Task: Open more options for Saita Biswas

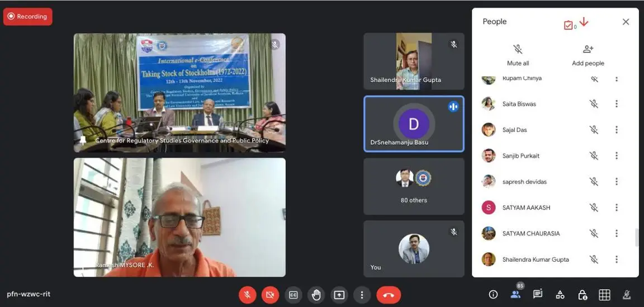Action: pyautogui.click(x=617, y=104)
